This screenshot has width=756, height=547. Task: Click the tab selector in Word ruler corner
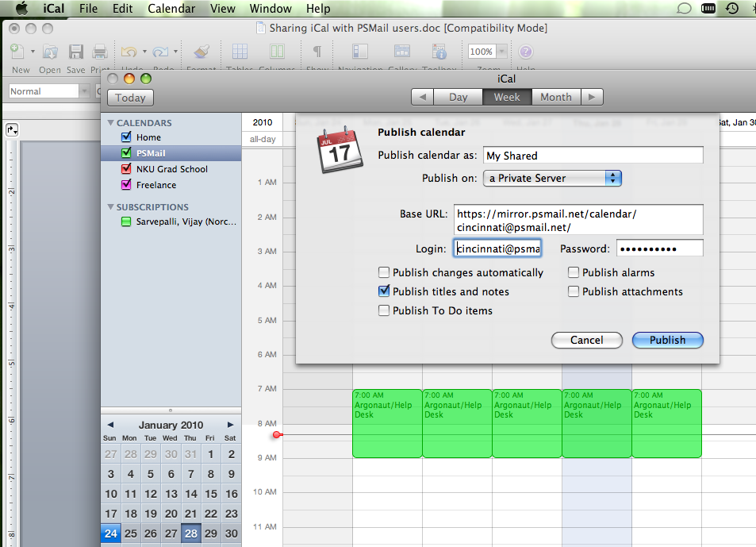[x=12, y=129]
